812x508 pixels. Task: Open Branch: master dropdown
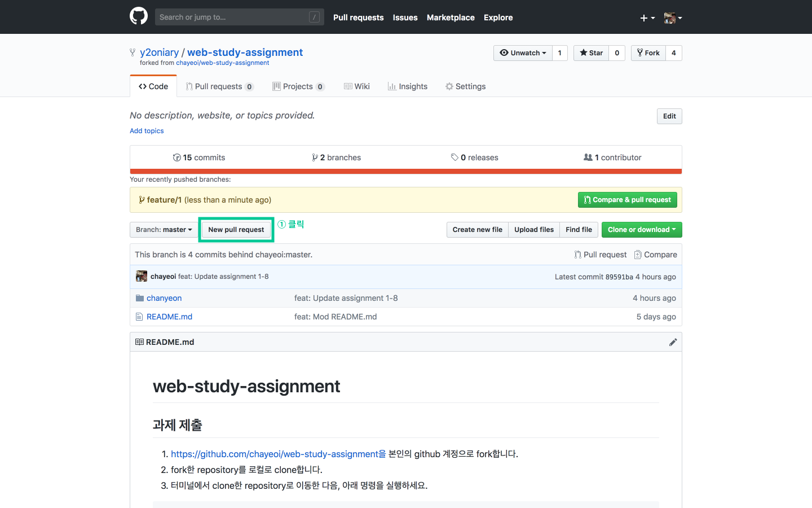click(164, 230)
